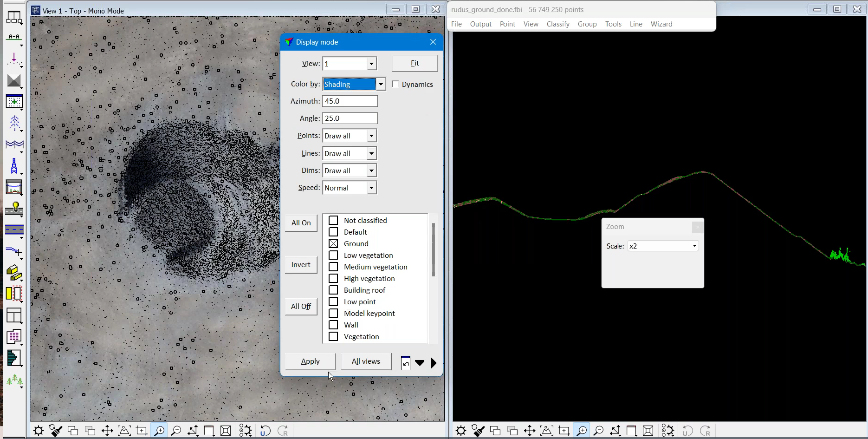Select Pan View tool in View 1 toolbar
This screenshot has width=868, height=439.
(107, 431)
